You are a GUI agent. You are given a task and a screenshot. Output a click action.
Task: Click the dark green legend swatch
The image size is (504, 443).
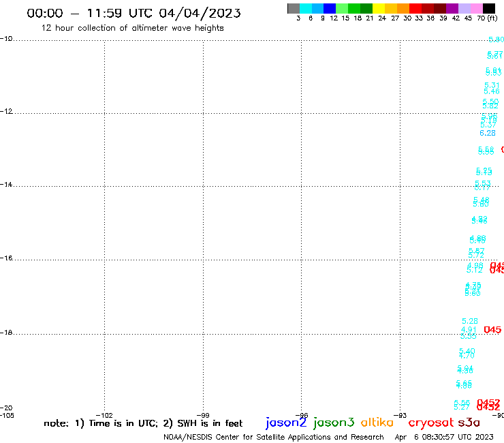(x=366, y=8)
